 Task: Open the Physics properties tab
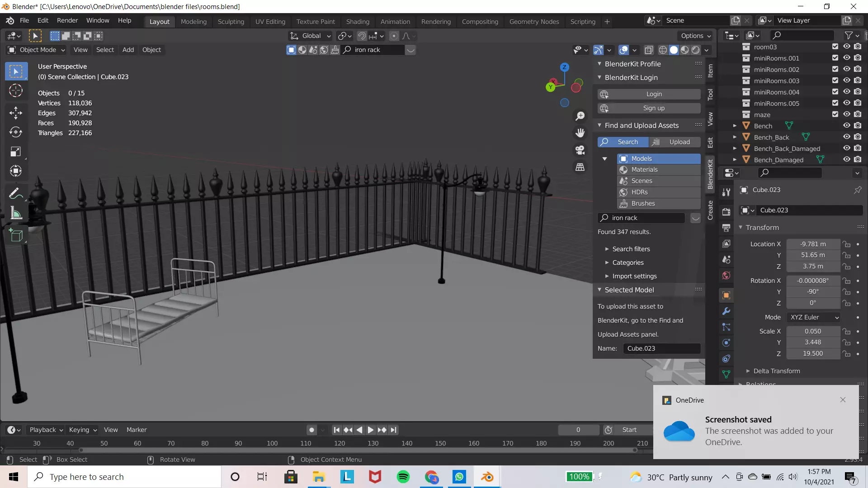click(x=726, y=343)
